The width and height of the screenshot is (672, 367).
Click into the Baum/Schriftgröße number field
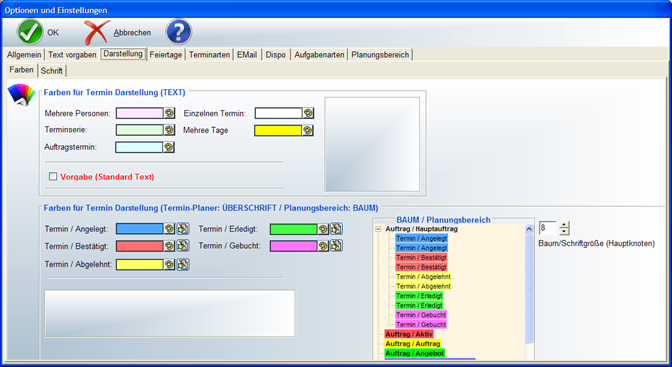click(547, 228)
